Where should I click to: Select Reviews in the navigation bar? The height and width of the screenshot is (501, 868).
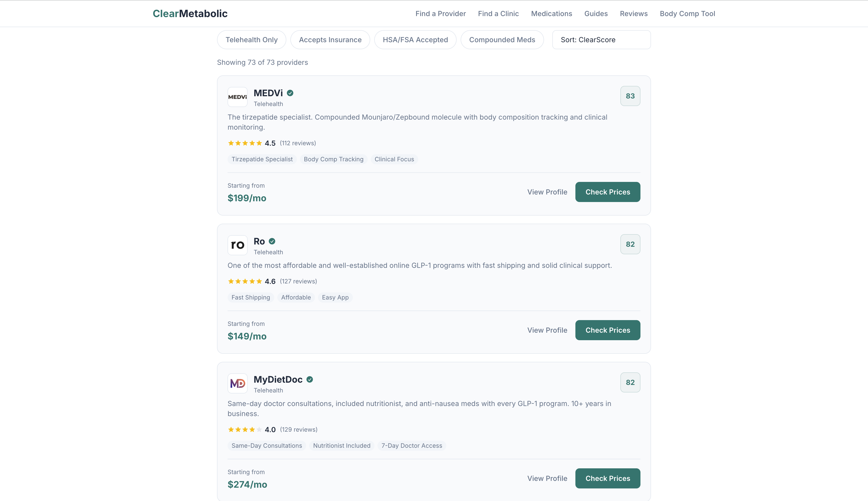(x=633, y=13)
